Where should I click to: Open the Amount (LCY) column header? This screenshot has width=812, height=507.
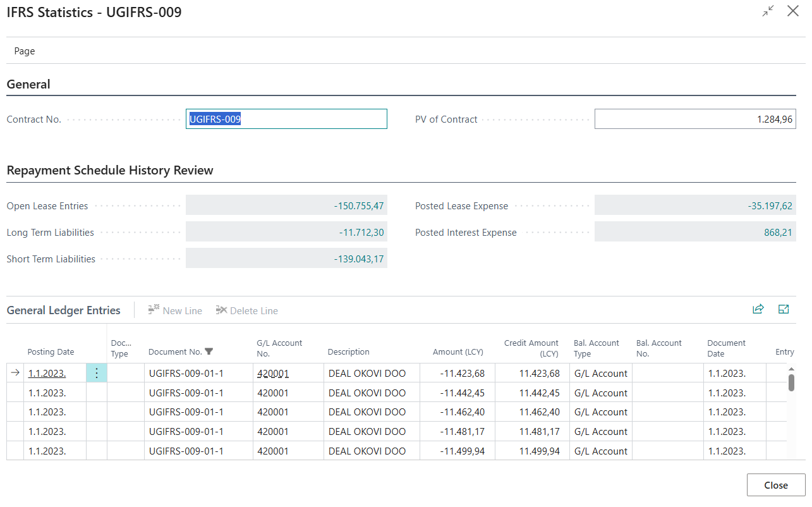tap(458, 352)
